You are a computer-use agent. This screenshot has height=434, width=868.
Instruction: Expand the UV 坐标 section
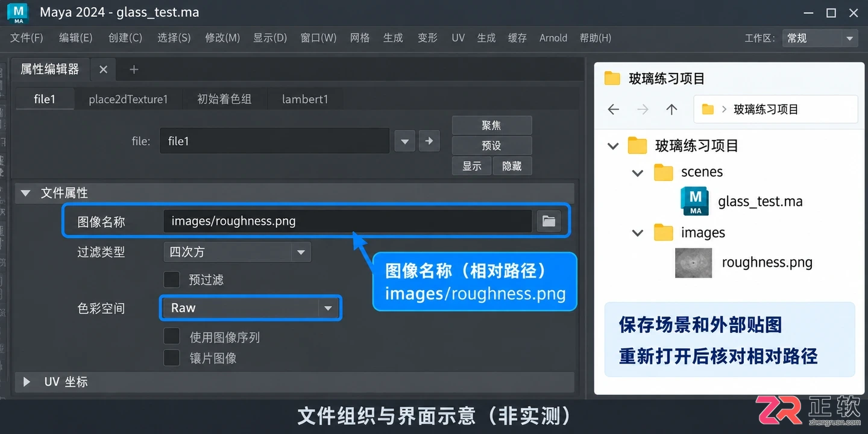(26, 382)
